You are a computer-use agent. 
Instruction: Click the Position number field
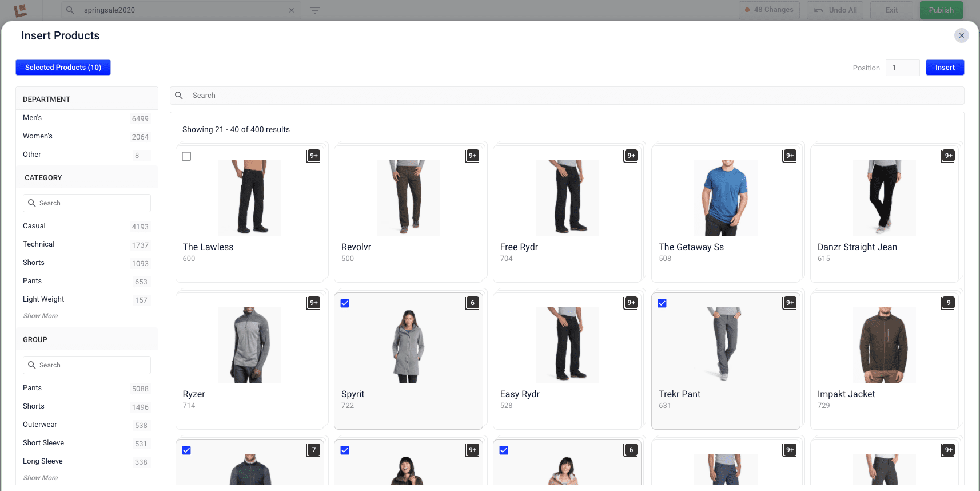tap(902, 68)
